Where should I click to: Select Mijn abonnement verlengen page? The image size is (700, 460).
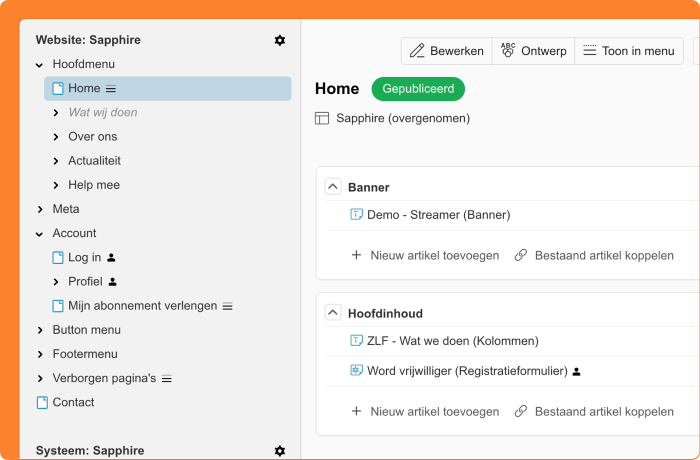(x=142, y=306)
